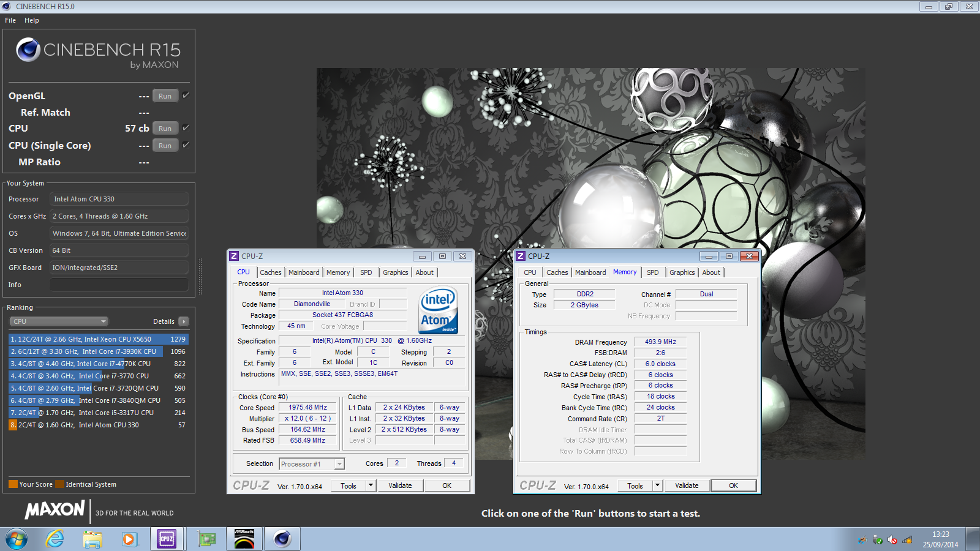Viewport: 980px width, 551px height.
Task: Click Validate in left CPU-Z window
Action: 400,485
